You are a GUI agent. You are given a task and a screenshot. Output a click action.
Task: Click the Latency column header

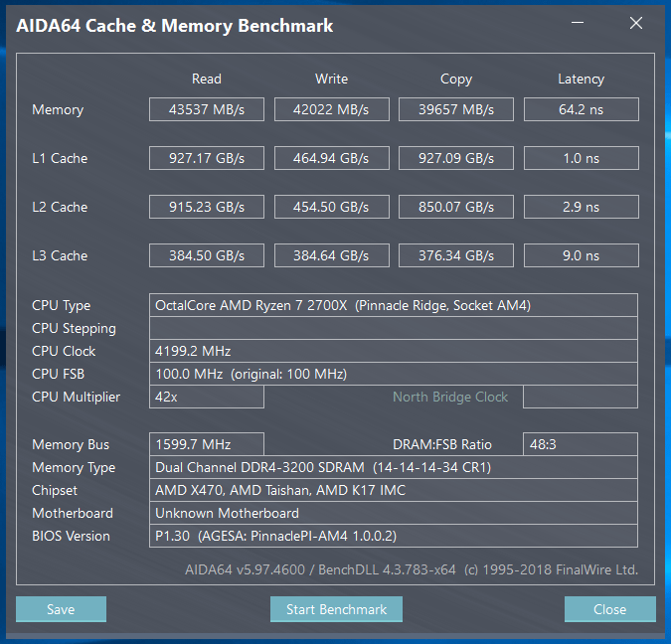click(582, 80)
